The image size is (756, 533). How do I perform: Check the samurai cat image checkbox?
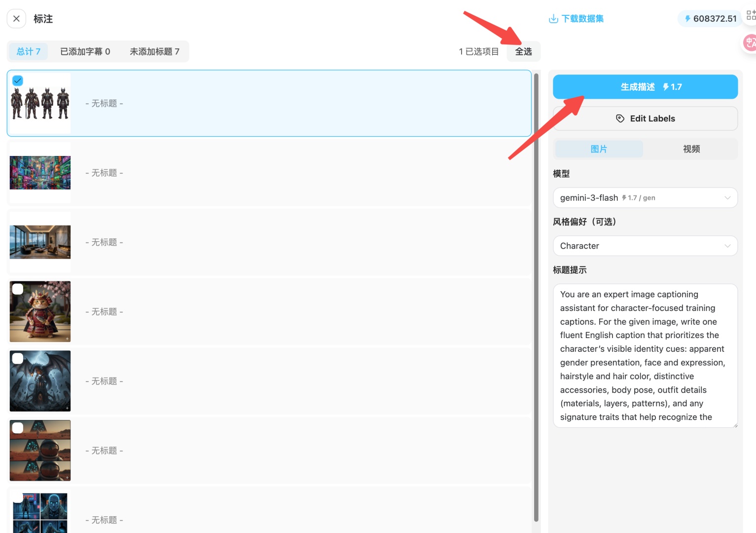pyautogui.click(x=18, y=289)
